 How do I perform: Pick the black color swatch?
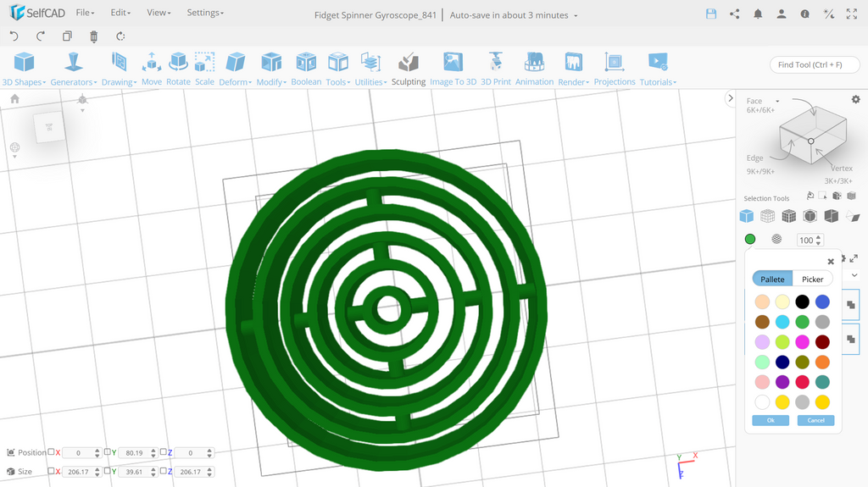pos(802,302)
